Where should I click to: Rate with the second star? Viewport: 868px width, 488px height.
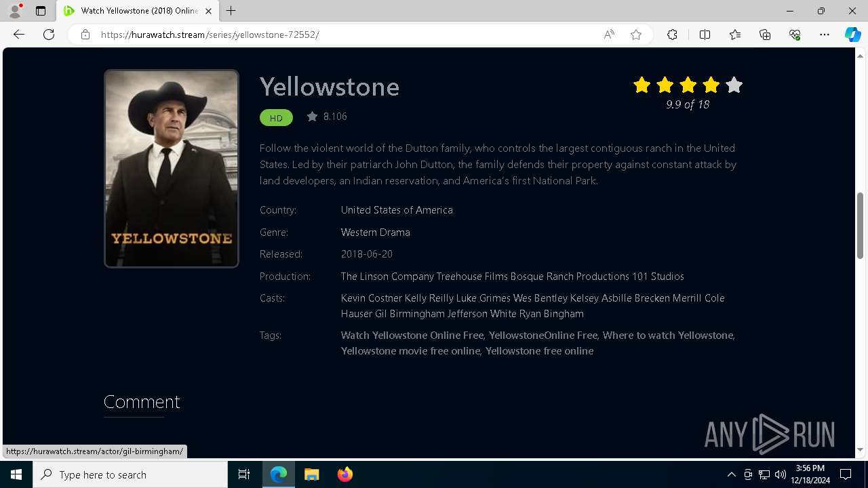665,85
